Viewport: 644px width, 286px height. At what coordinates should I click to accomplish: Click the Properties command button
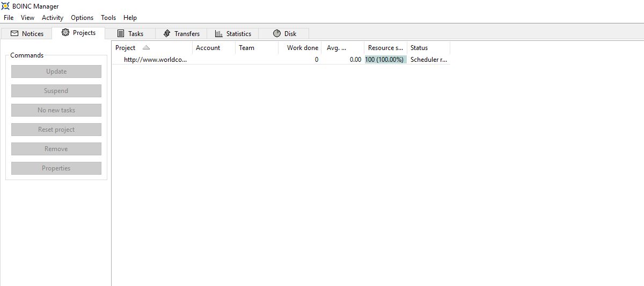pyautogui.click(x=56, y=168)
